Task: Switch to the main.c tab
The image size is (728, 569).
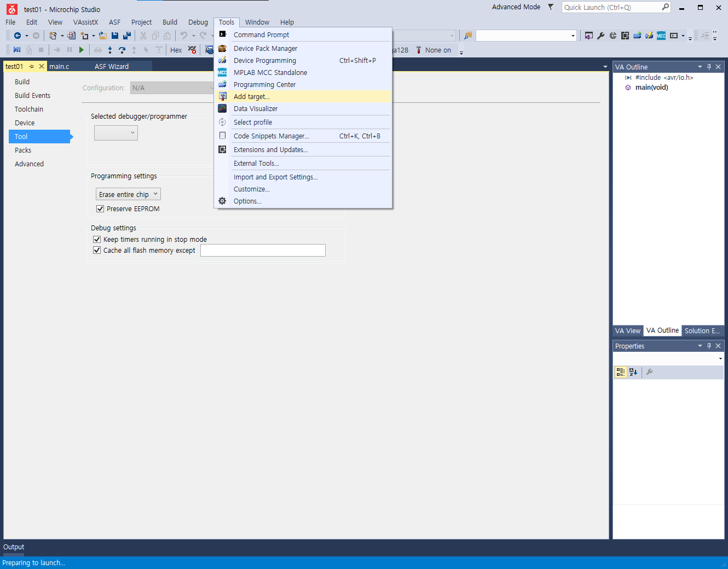Action: (x=59, y=66)
